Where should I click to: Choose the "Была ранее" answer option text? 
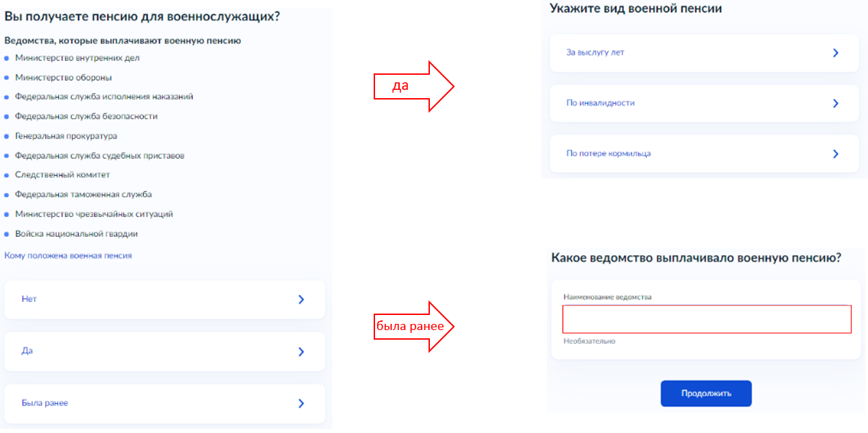point(45,403)
